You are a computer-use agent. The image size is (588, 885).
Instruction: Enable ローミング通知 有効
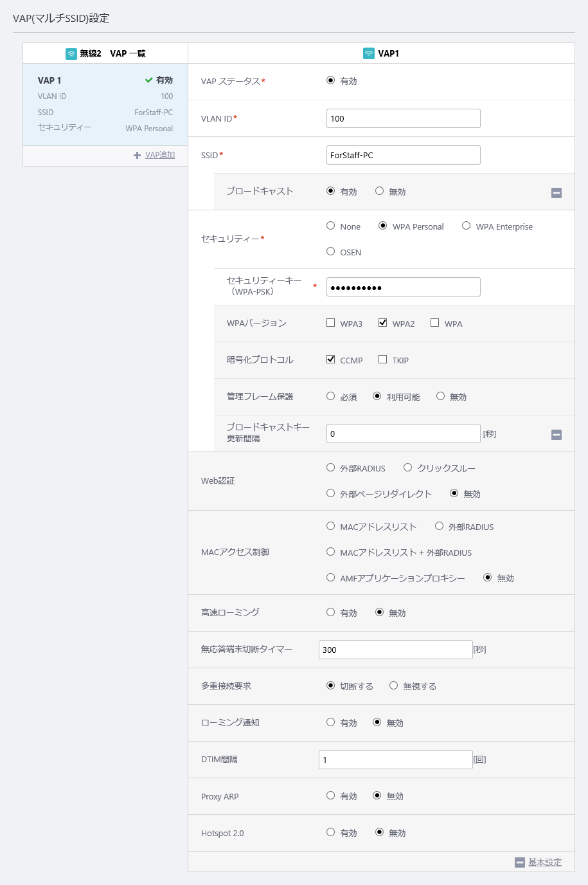tap(330, 722)
